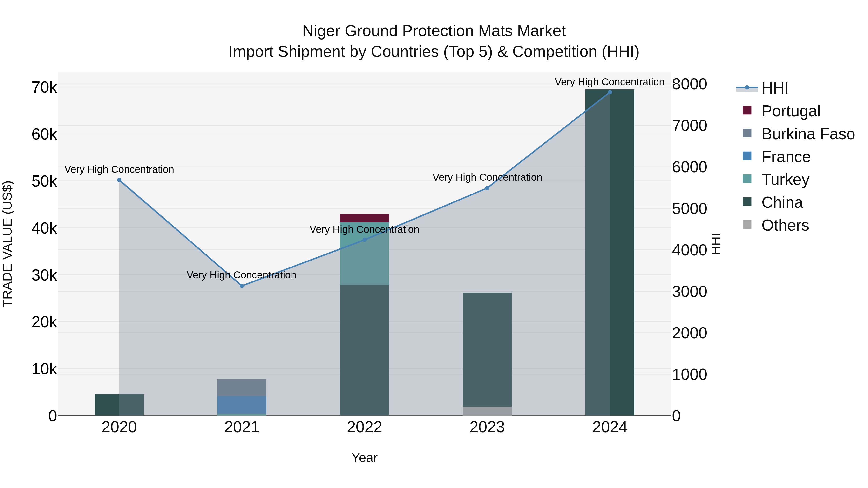Click the China segment of 2023 bar
The width and height of the screenshot is (868, 488).
pos(487,350)
